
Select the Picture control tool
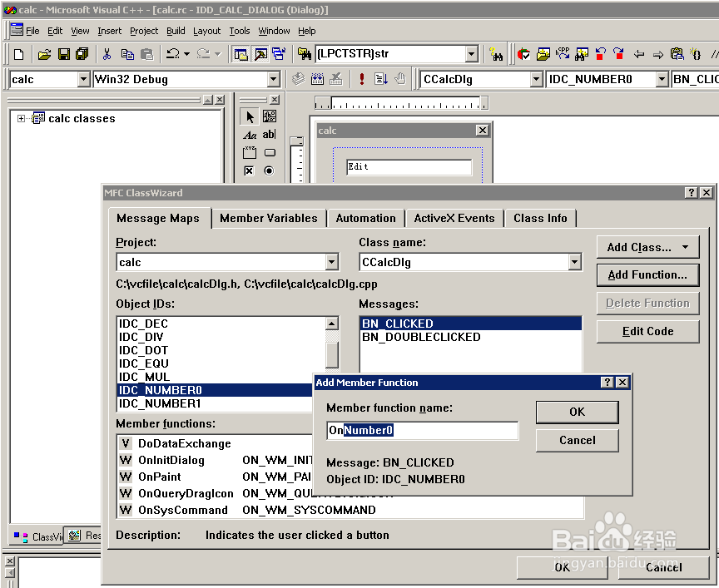point(270,116)
